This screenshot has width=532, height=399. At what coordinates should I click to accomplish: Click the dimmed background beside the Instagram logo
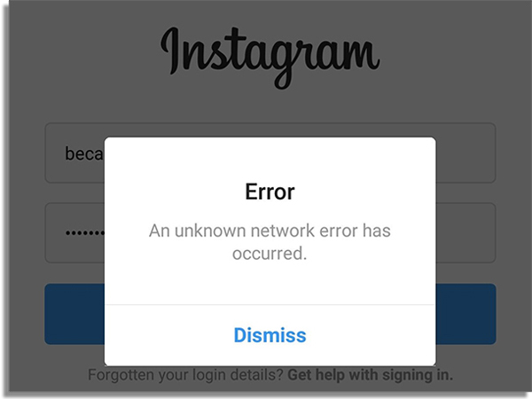point(85,58)
